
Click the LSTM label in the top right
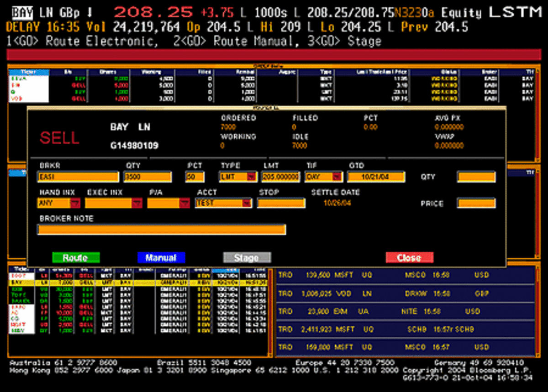click(516, 12)
